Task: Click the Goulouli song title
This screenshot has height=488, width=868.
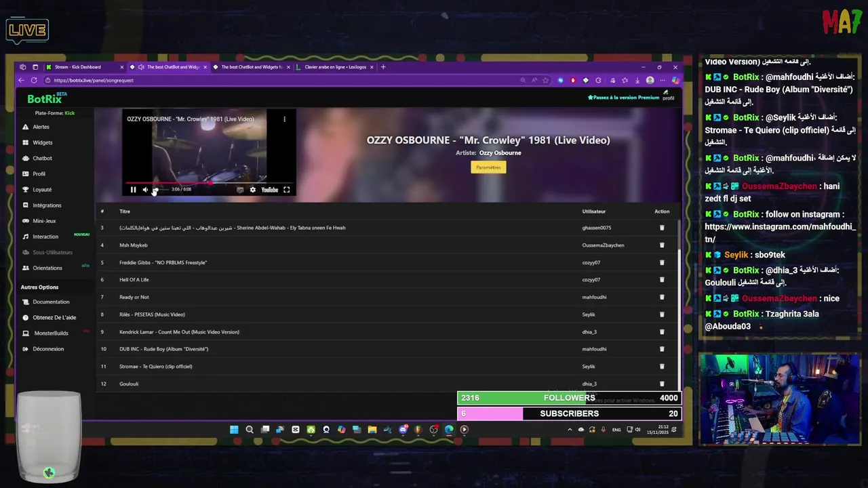Action: click(x=129, y=384)
